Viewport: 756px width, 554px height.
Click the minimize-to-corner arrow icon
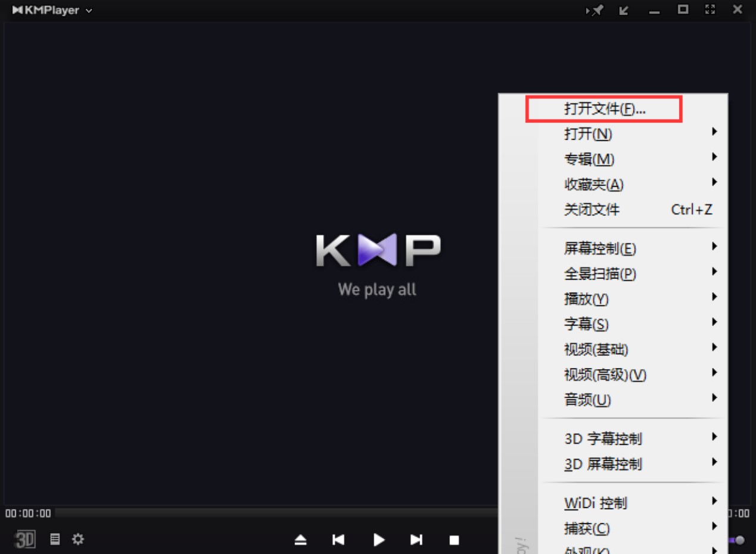pyautogui.click(x=623, y=10)
